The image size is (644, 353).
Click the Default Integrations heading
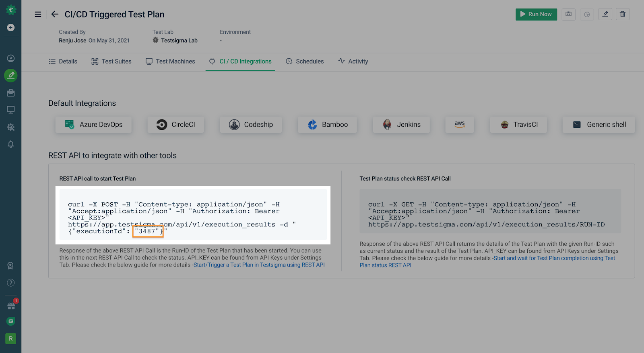tap(82, 103)
